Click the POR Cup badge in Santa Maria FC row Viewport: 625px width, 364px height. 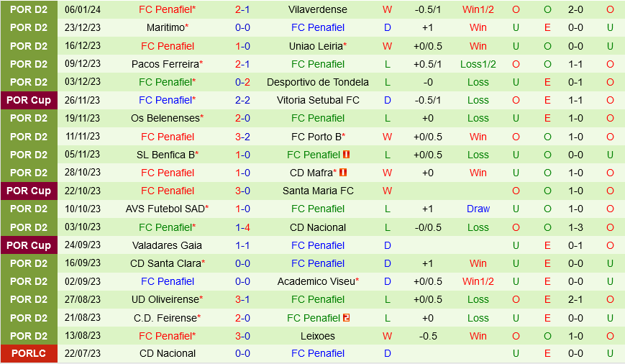click(29, 191)
